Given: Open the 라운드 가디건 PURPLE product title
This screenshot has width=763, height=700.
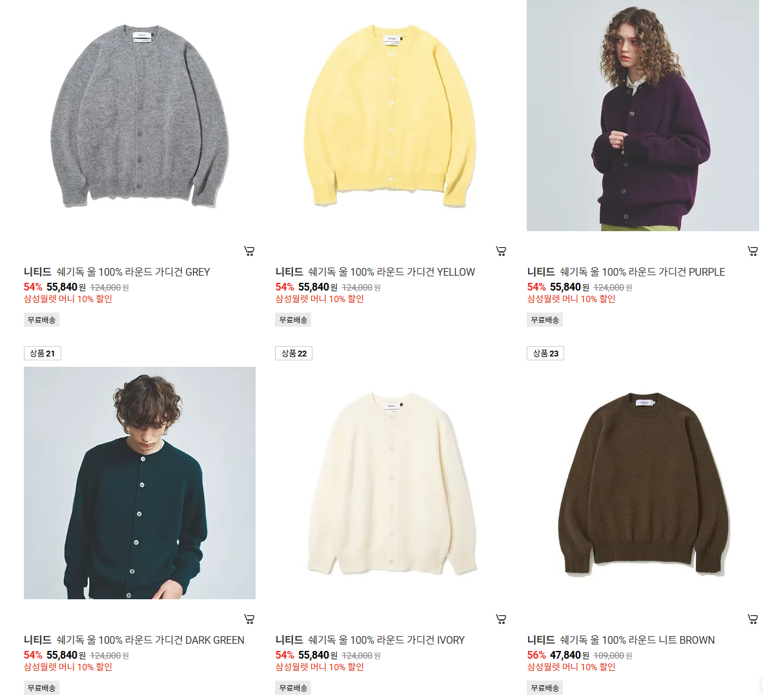Looking at the screenshot, I should pyautogui.click(x=626, y=272).
